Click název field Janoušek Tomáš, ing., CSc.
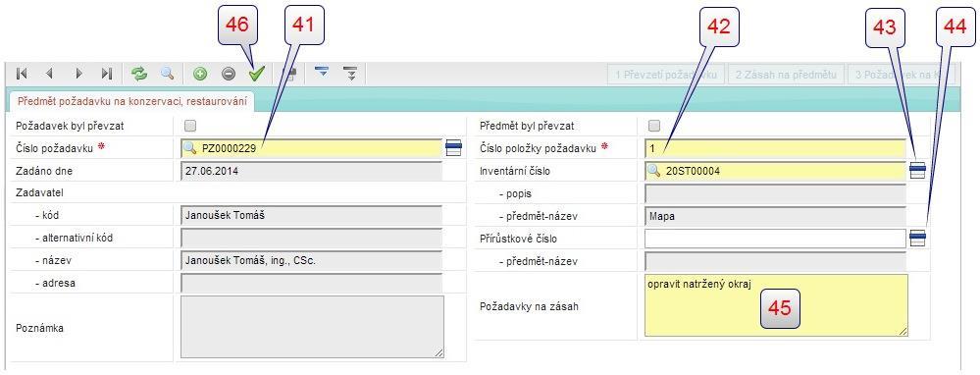980x375 pixels. 311,260
